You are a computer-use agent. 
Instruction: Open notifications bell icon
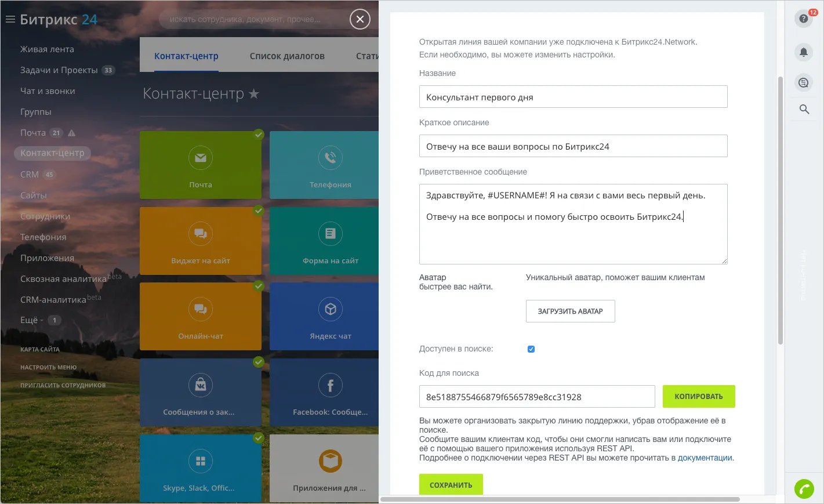tap(804, 52)
